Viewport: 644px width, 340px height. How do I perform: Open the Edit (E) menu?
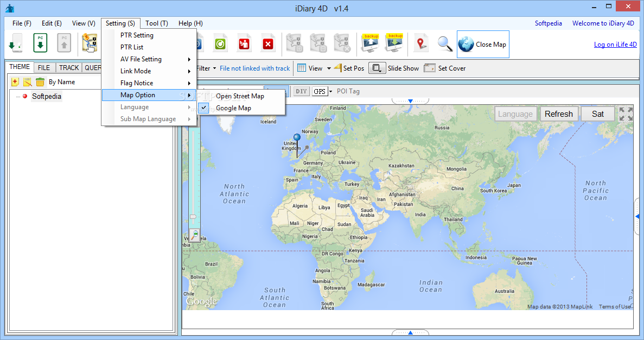pyautogui.click(x=52, y=23)
